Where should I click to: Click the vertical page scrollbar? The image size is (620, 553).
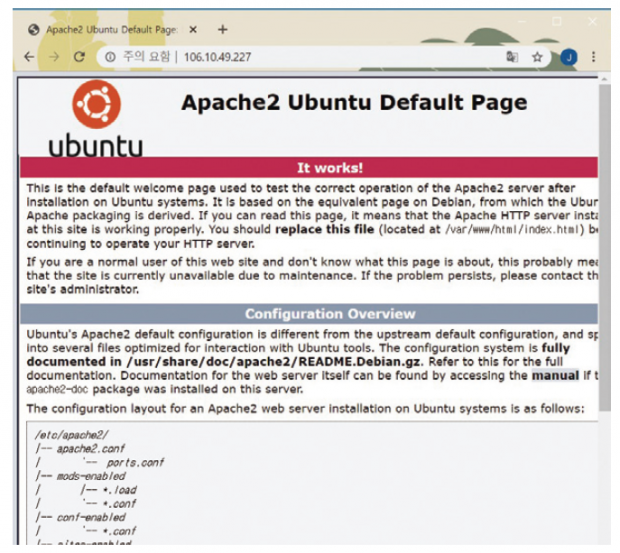pyautogui.click(x=604, y=247)
